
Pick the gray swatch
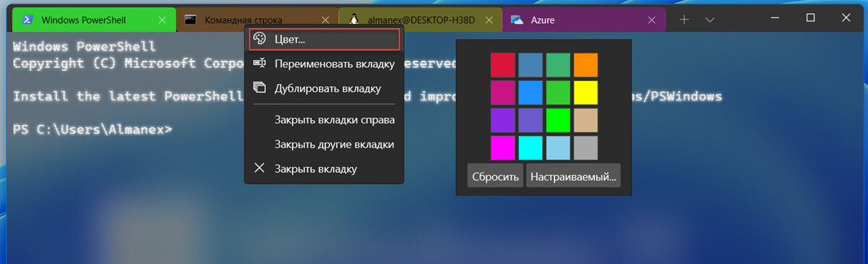(585, 148)
